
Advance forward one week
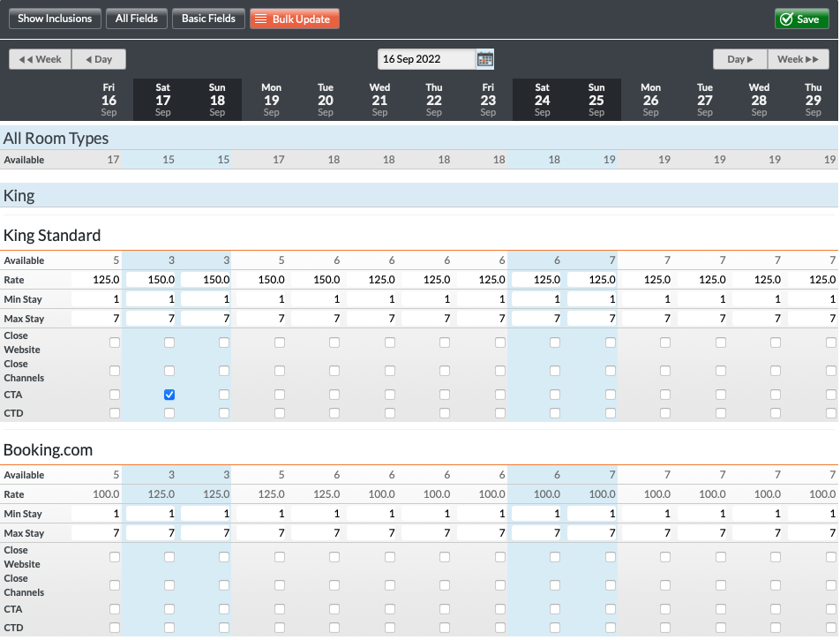799,59
